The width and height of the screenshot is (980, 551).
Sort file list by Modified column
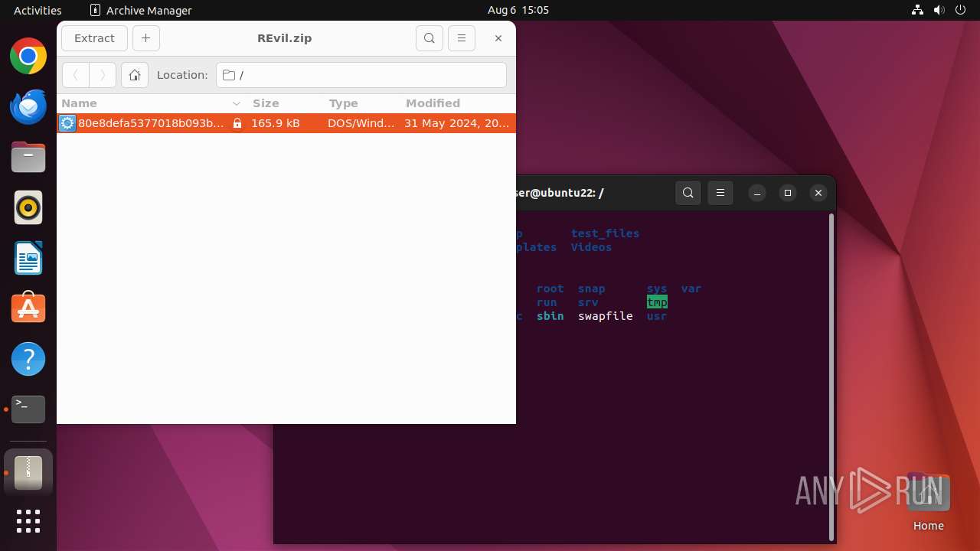click(x=457, y=103)
